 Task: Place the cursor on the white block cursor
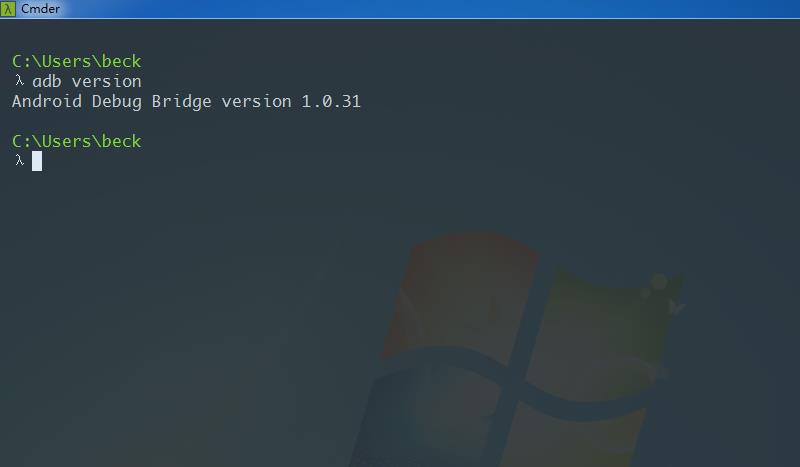coord(37,161)
